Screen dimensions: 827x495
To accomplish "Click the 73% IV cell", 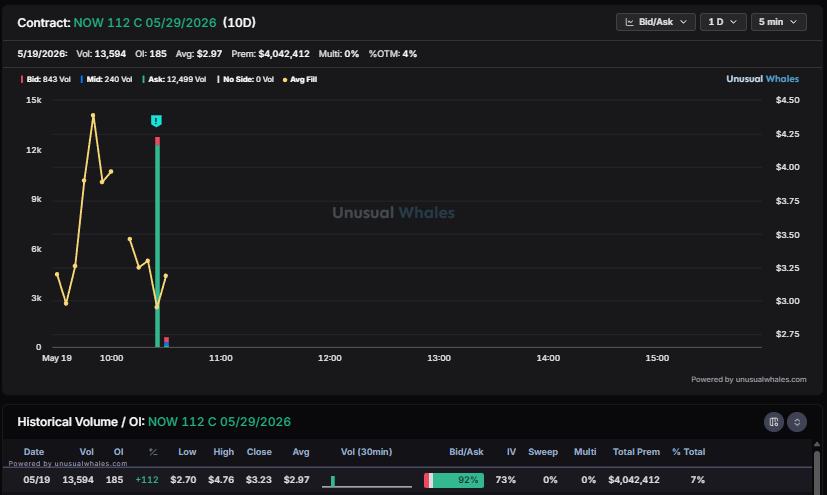I will [x=505, y=480].
